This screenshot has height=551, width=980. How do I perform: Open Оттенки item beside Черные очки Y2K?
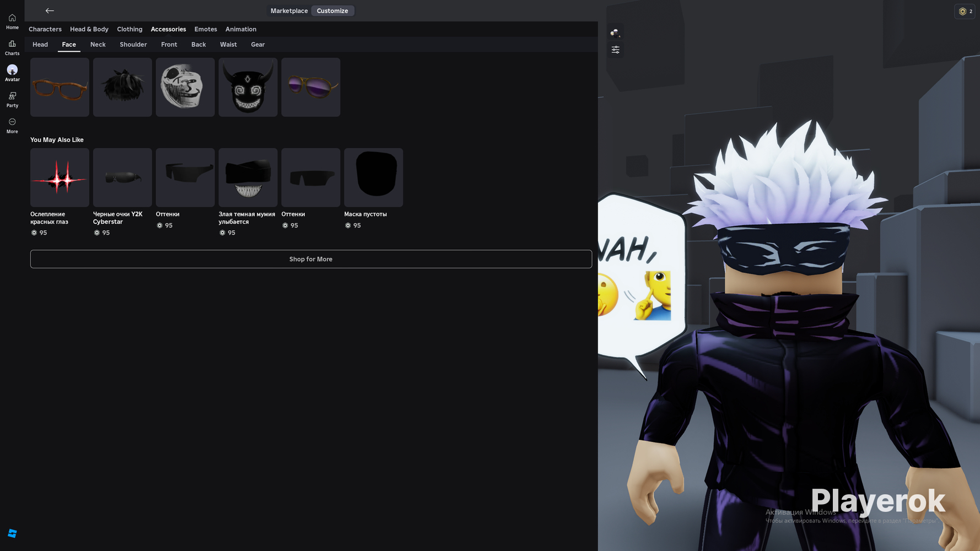(185, 189)
